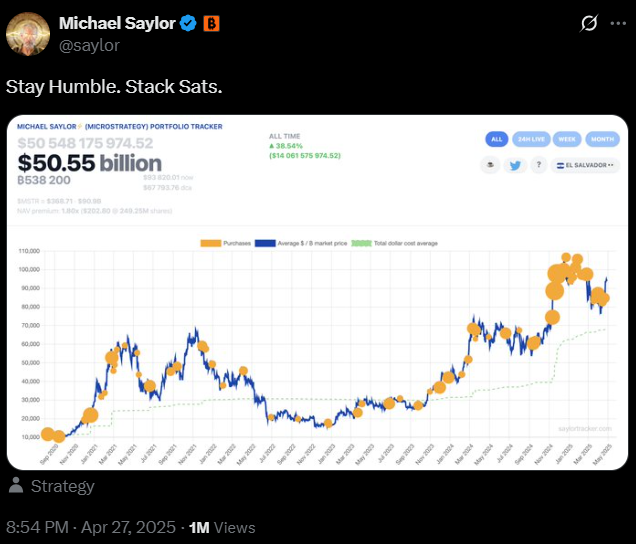
Task: Click the question mark help icon
Action: point(539,165)
